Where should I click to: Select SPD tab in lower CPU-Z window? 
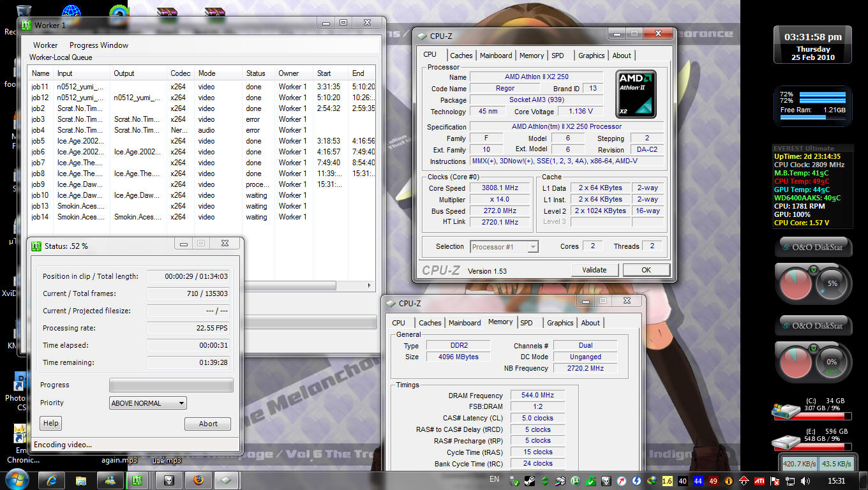(x=527, y=323)
